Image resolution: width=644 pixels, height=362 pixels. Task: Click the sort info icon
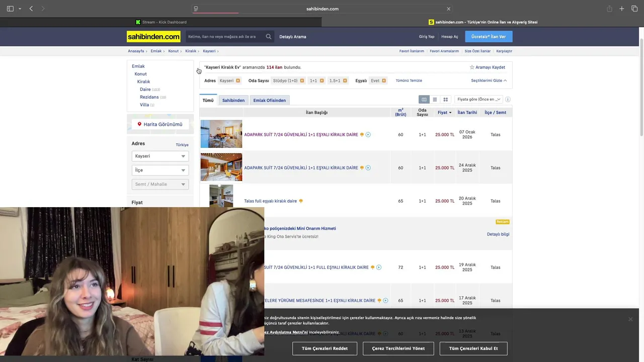[x=508, y=100]
